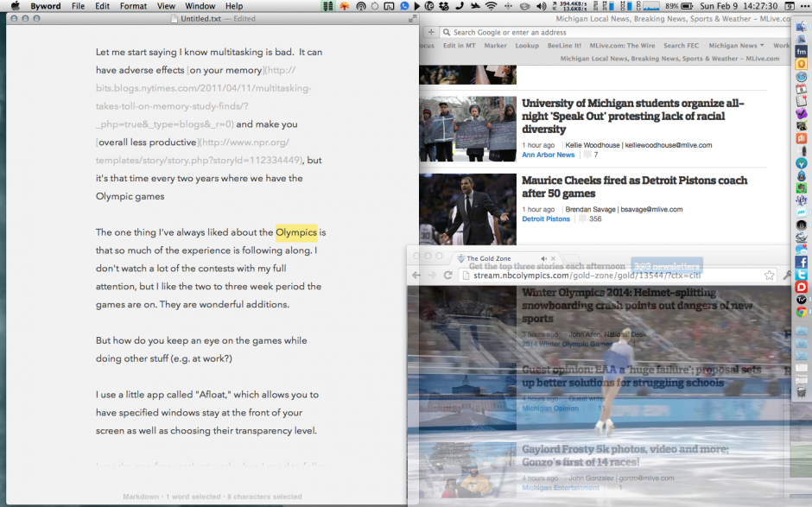Click the Untitled.txt document title
Image resolution: width=812 pixels, height=507 pixels.
coord(200,19)
